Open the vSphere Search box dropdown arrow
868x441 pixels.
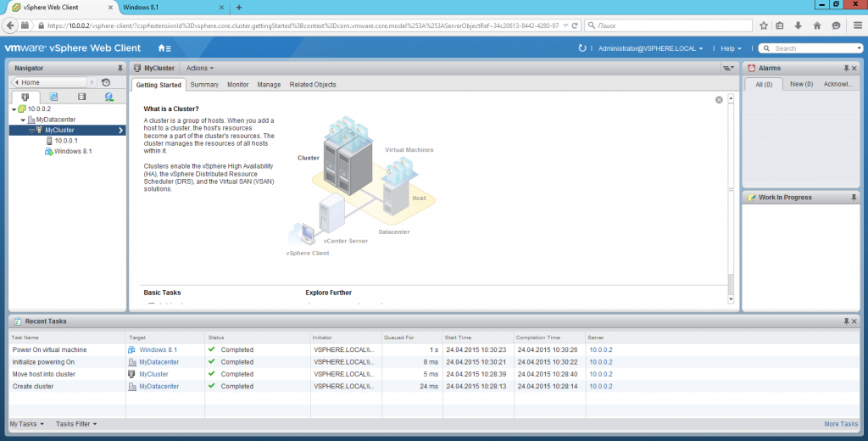click(859, 48)
